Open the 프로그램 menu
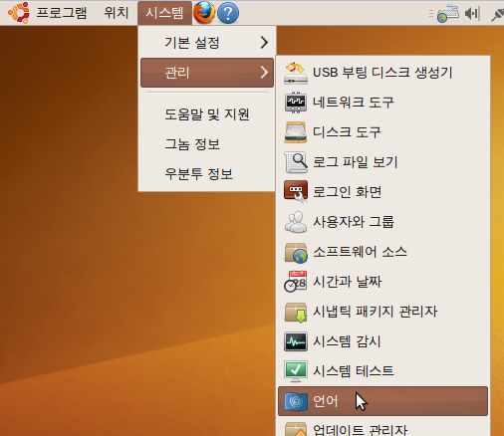Screen dimensions: 504x436 pyautogui.click(x=62, y=13)
